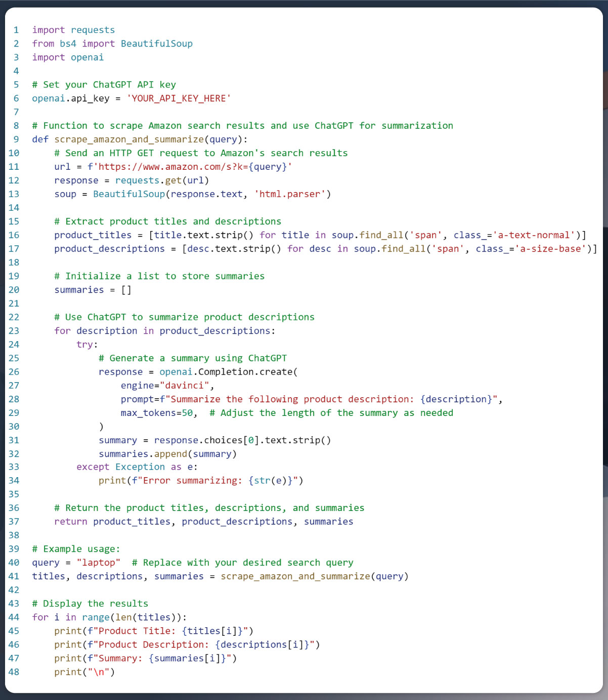Click comment 'Replace with your desired search query'

point(242,562)
